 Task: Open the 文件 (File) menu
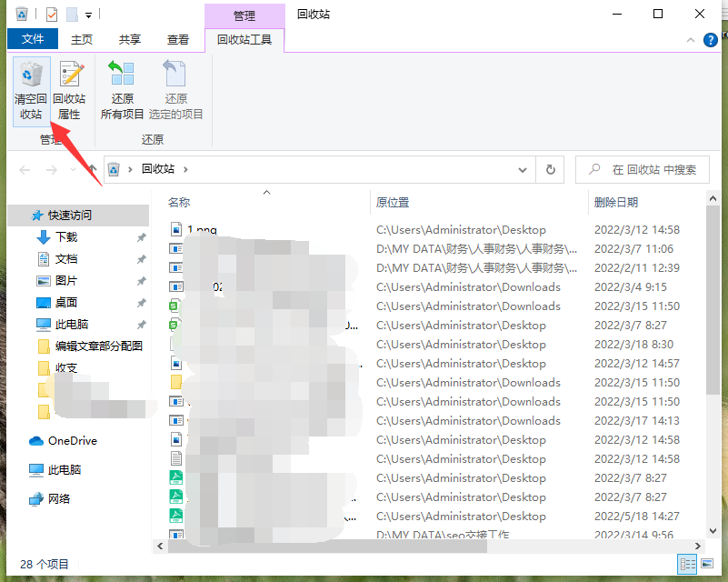(33, 39)
